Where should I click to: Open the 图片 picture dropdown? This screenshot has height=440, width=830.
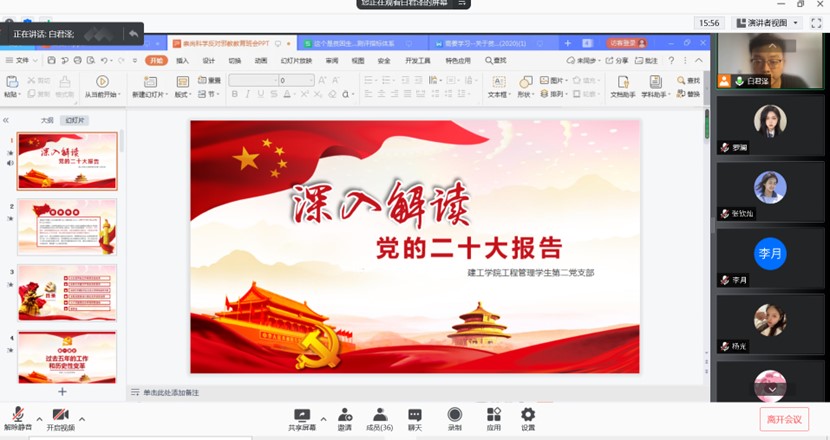[x=554, y=80]
